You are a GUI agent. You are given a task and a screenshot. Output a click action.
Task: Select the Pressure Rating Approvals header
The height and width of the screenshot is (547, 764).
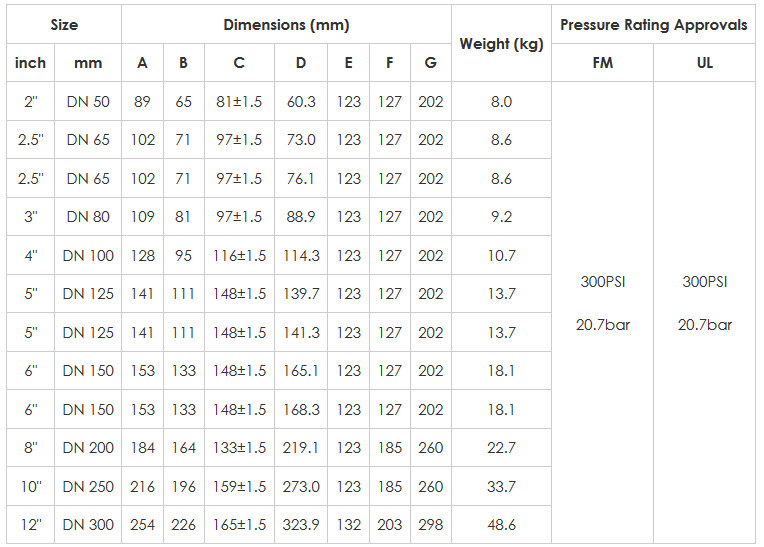(x=653, y=24)
